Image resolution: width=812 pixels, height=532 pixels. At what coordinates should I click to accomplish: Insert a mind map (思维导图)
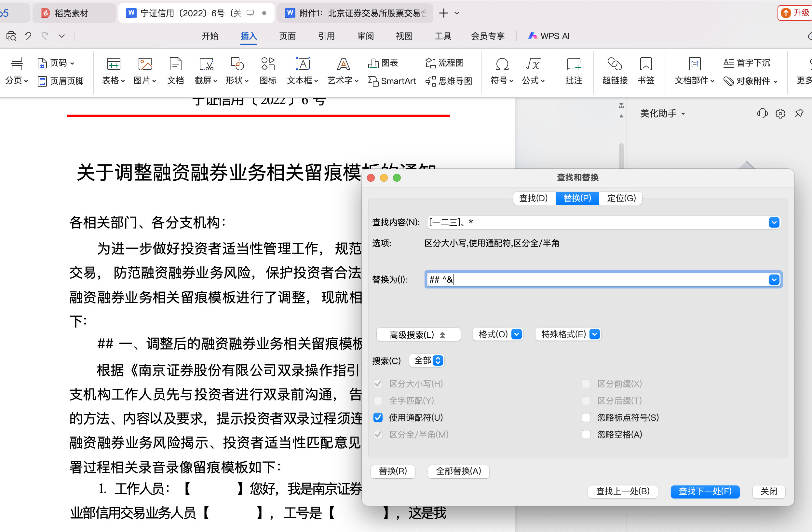pos(449,81)
